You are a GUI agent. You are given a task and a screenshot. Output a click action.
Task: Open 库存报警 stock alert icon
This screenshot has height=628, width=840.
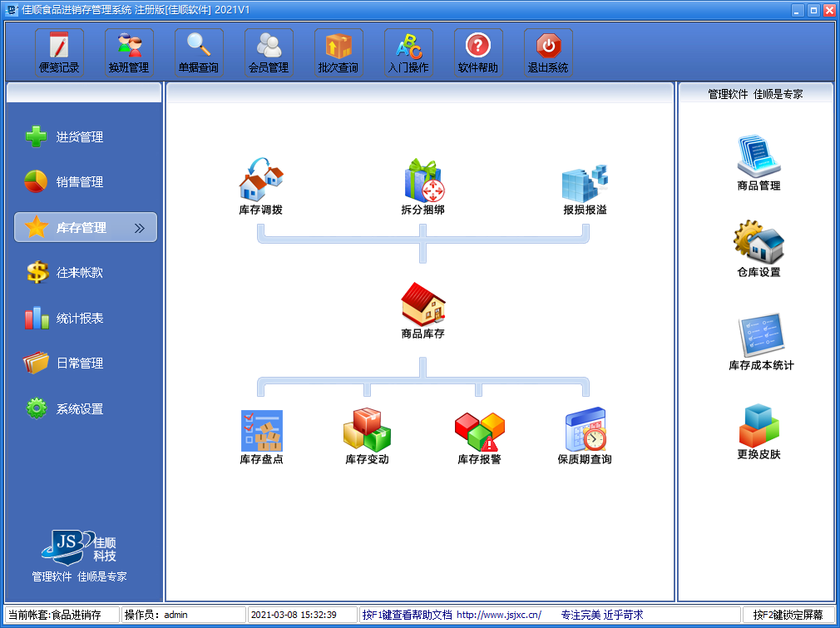coord(479,437)
